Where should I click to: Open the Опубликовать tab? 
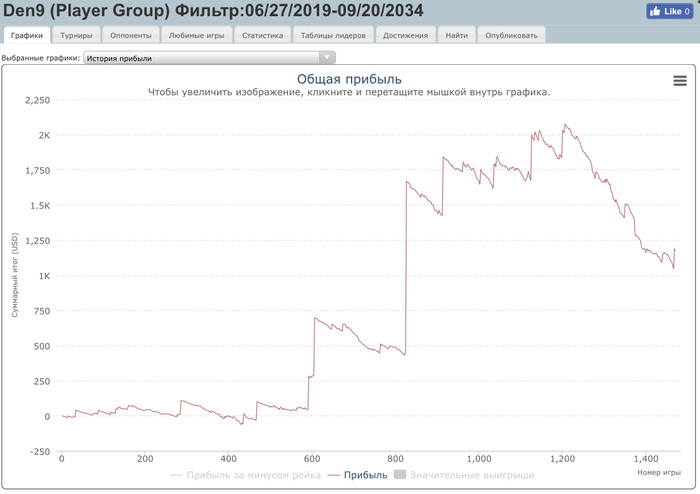511,35
